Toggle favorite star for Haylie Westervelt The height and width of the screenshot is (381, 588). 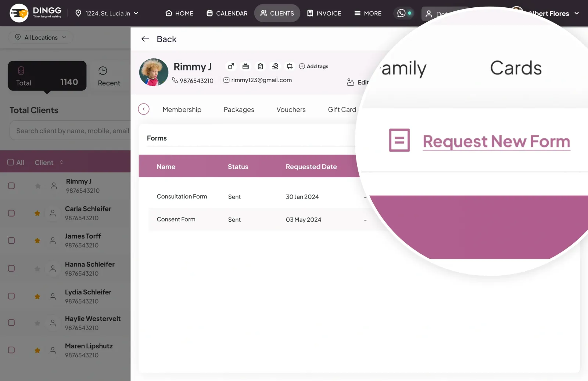point(37,323)
